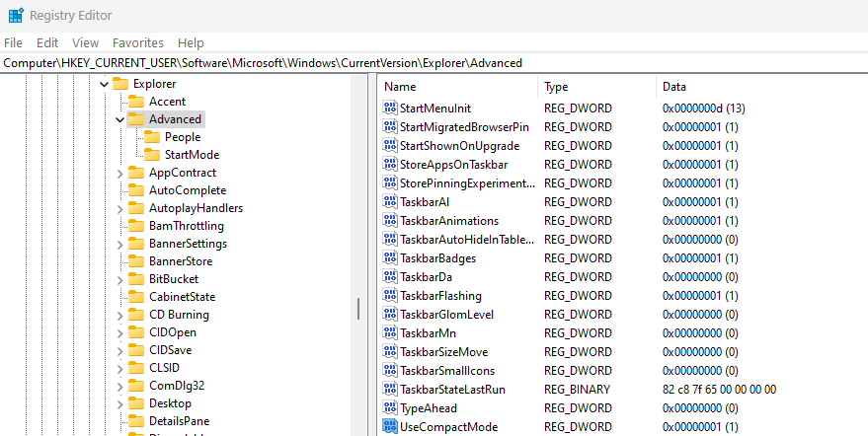Click the StoreAppsOnTaskbar value icon

pyautogui.click(x=390, y=165)
